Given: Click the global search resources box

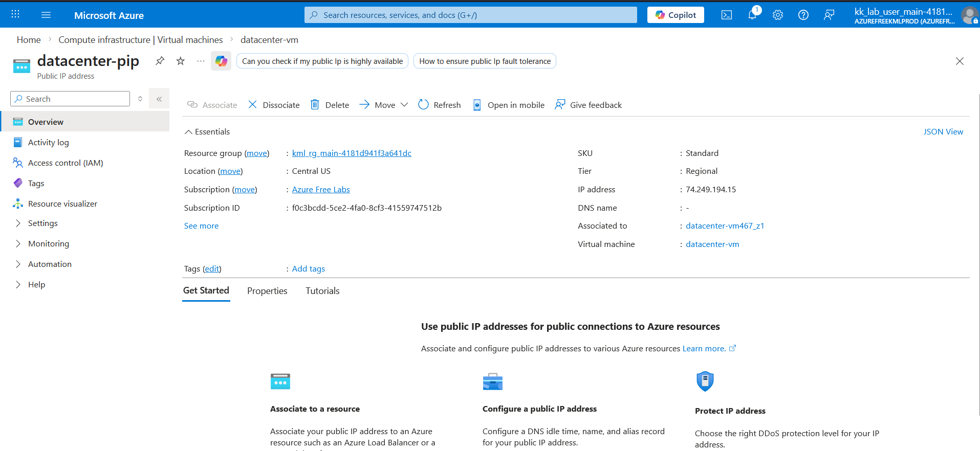Looking at the screenshot, I should pos(471,15).
